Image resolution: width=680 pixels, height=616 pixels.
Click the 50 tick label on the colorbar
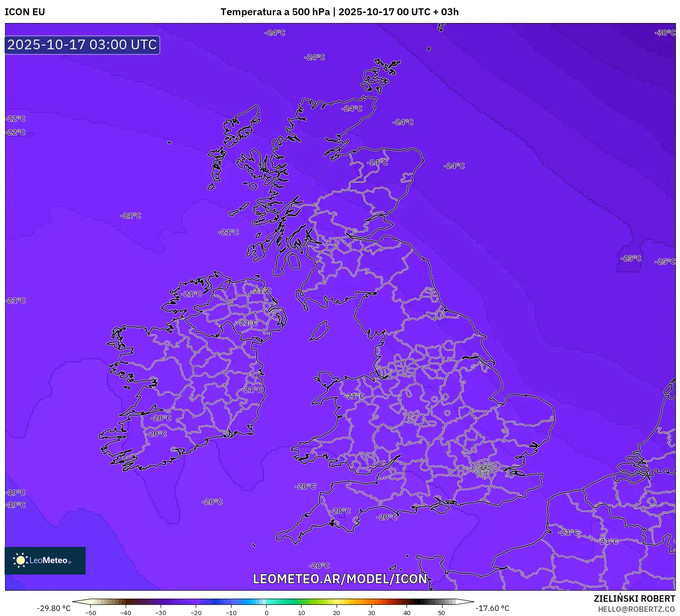442,613
